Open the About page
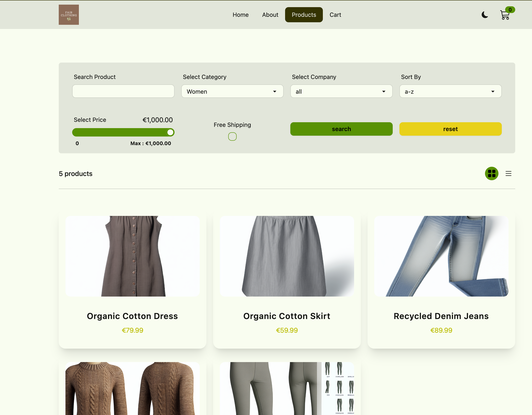The height and width of the screenshot is (415, 532). (270, 15)
